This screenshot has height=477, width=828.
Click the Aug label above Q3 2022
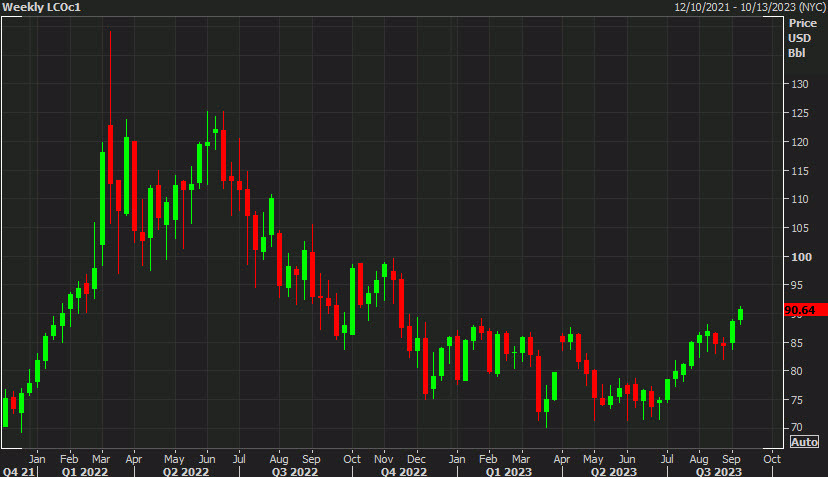pyautogui.click(x=279, y=459)
